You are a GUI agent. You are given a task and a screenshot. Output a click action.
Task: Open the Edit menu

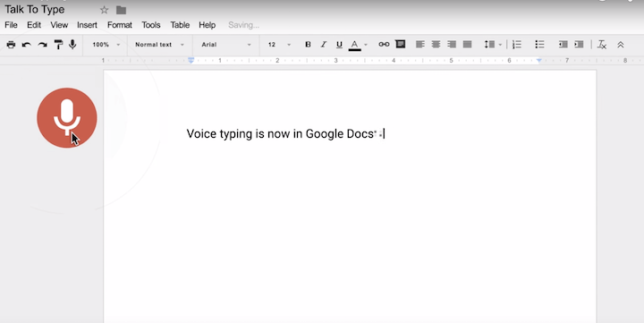point(34,25)
